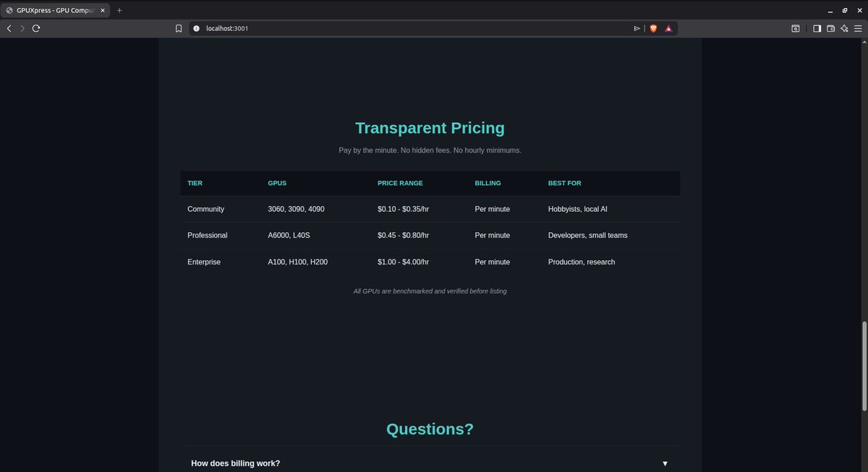
Task: Open the Brave Shields lion icon
Action: pyautogui.click(x=653, y=28)
